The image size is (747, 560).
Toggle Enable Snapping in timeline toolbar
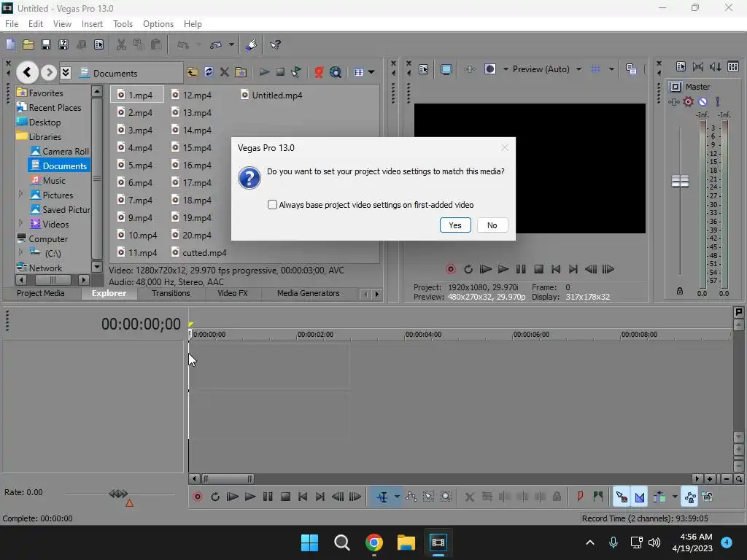[622, 497]
